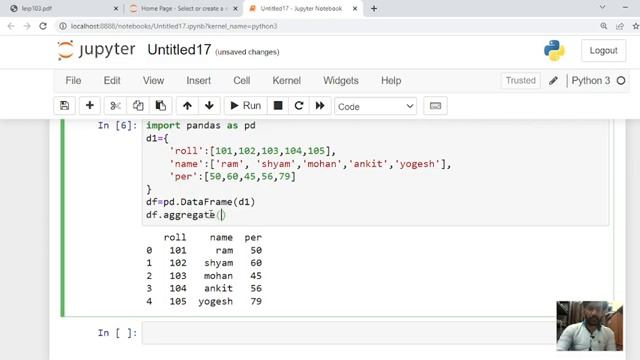This screenshot has width=640, height=360.
Task: Move the selected cell down with the arrow
Action: click(209, 106)
